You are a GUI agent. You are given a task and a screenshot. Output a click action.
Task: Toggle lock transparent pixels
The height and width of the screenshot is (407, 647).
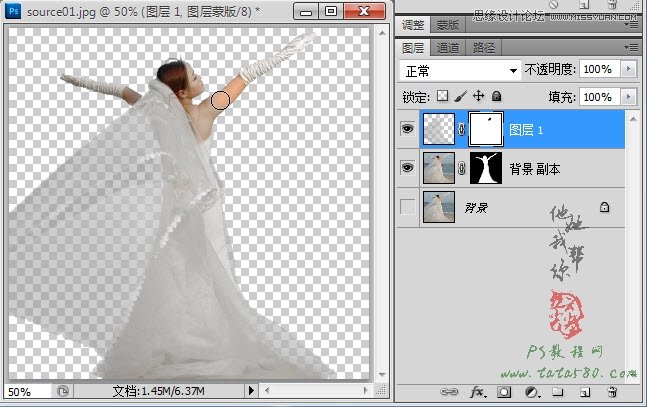pos(442,96)
